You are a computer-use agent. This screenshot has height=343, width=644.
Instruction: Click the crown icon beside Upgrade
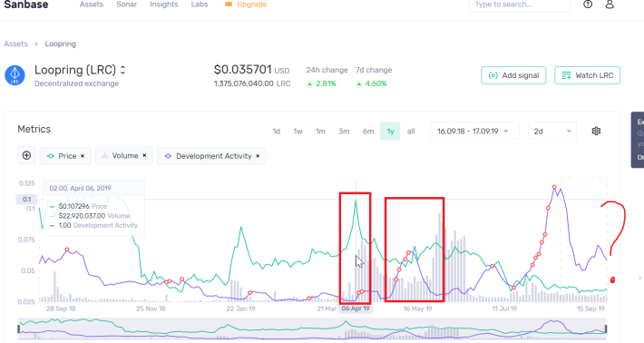pos(229,5)
